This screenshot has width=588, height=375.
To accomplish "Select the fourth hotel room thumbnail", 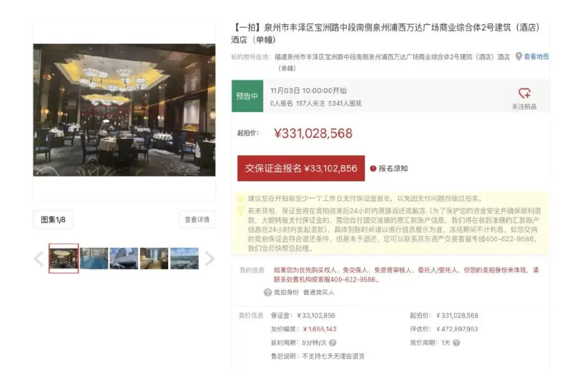I will tap(154, 258).
